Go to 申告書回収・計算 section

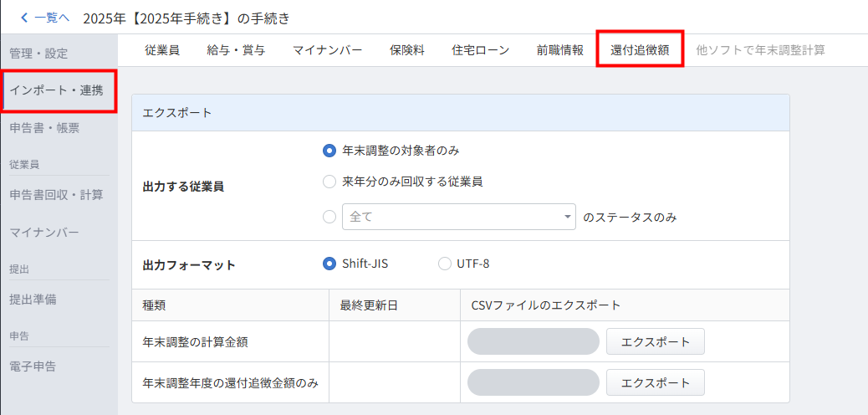[56, 195]
